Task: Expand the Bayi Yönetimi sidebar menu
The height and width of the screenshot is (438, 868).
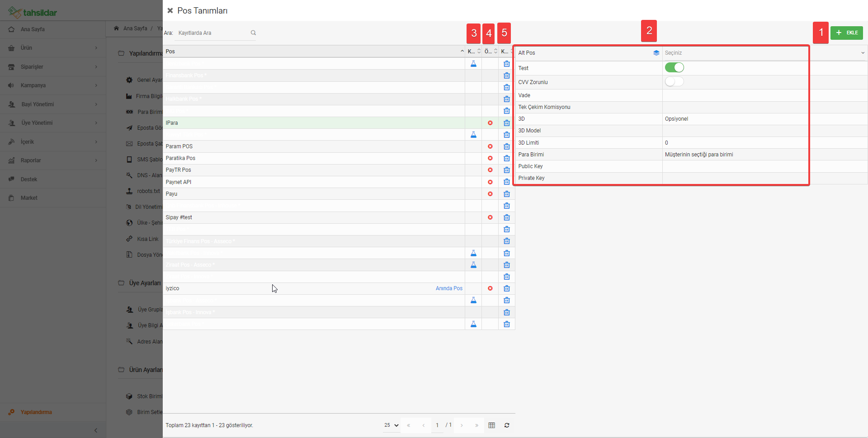Action: click(x=53, y=104)
